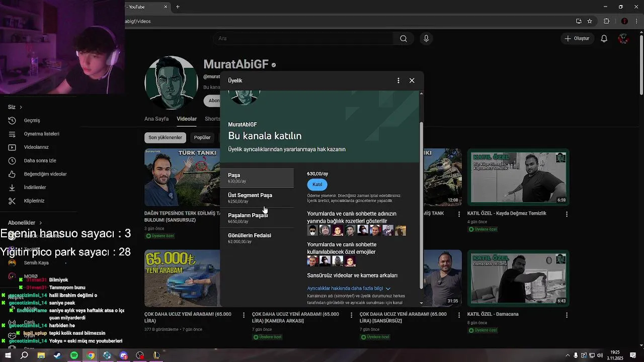The width and height of the screenshot is (644, 362).
Task: Click the page scrollbar thumb
Action: (x=641, y=65)
